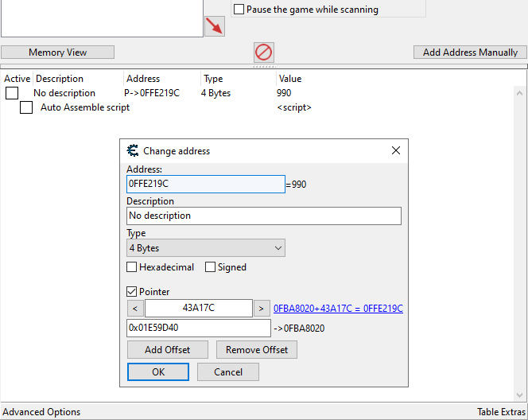Viewport: 528px width, 420px height.
Task: Enable Pause the game while scanning
Action: (239, 9)
